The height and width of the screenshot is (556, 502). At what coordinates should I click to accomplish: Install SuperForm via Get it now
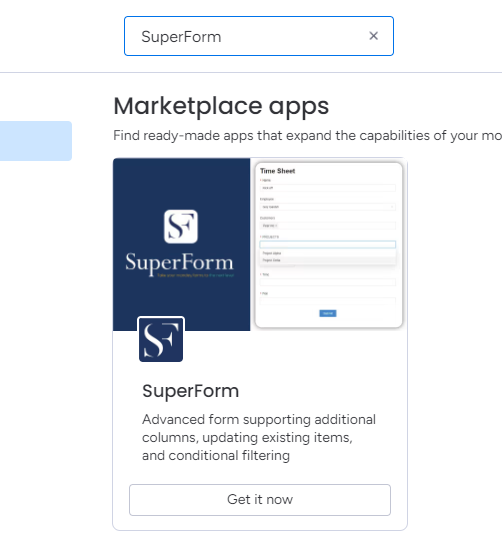pos(260,500)
